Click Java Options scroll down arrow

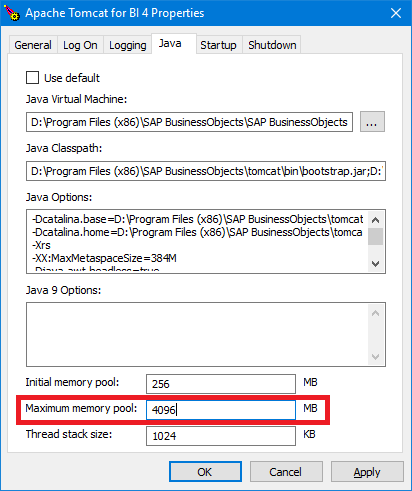coord(375,264)
